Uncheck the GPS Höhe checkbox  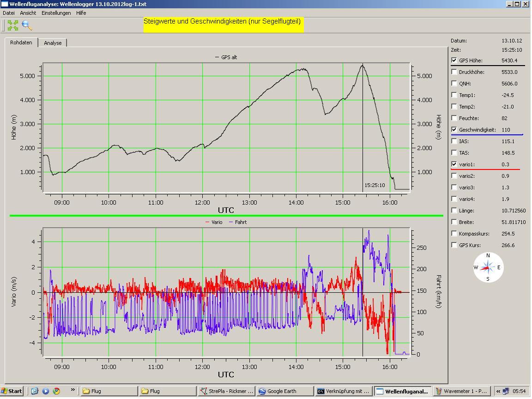point(454,60)
